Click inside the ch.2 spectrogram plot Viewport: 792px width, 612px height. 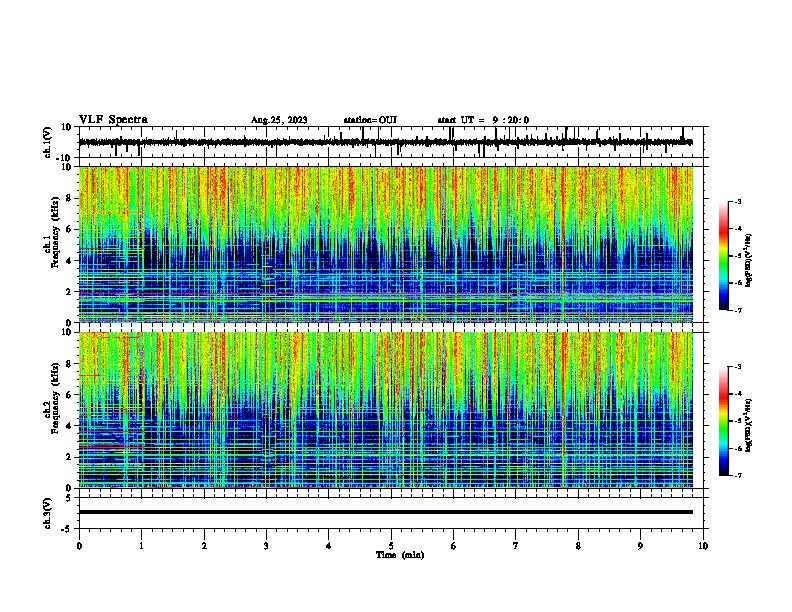pyautogui.click(x=386, y=410)
